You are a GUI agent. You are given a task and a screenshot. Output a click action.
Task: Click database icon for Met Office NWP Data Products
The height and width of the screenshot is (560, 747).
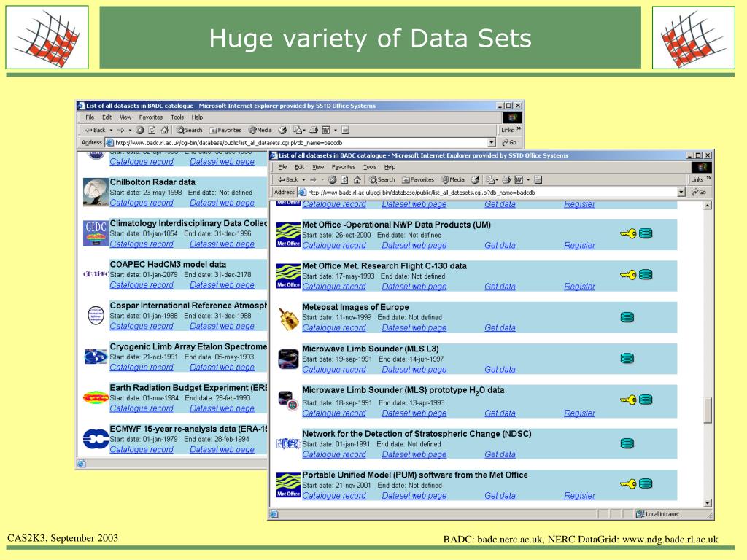pos(646,233)
